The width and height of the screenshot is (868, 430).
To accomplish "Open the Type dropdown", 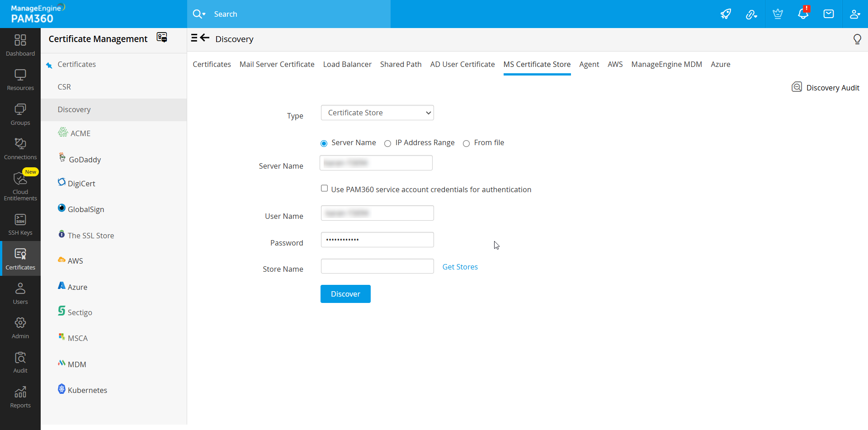I will (377, 113).
